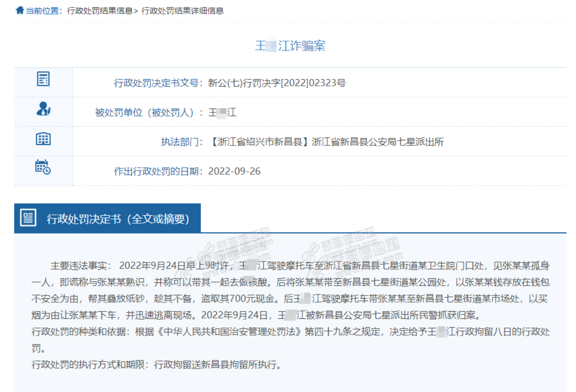Click the 作出行政处罚的日期 field label
The width and height of the screenshot is (576, 392).
[x=158, y=171]
